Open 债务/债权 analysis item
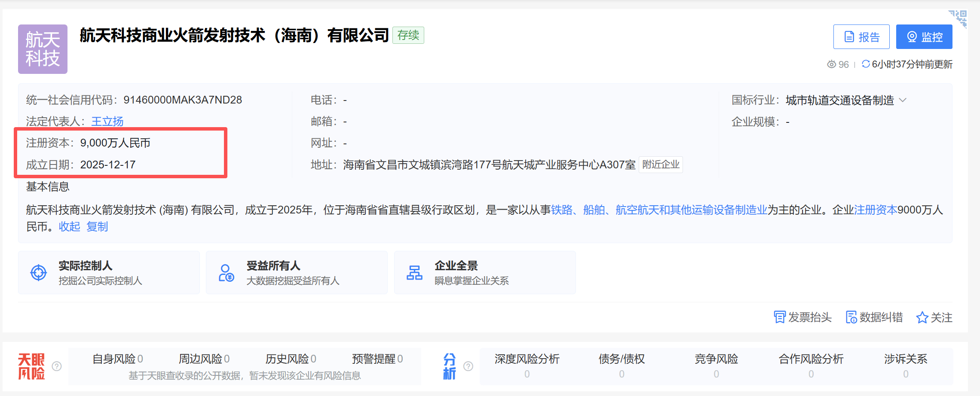The height and width of the screenshot is (396, 980). tap(622, 366)
